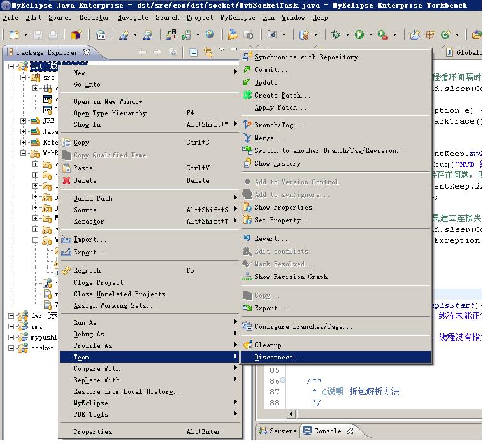Screen dimensions: 483x448
Task: Select the Go Into context menu entry
Action: 150,84
